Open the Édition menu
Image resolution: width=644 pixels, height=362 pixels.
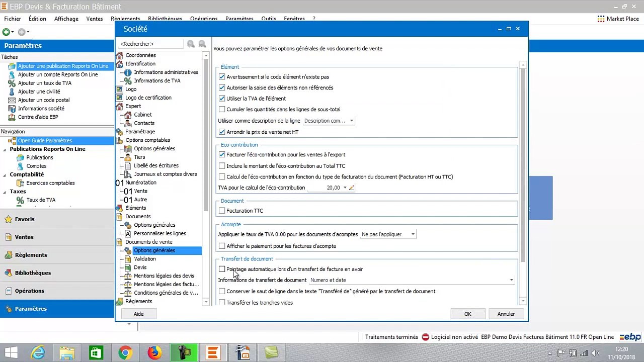pos(37,19)
